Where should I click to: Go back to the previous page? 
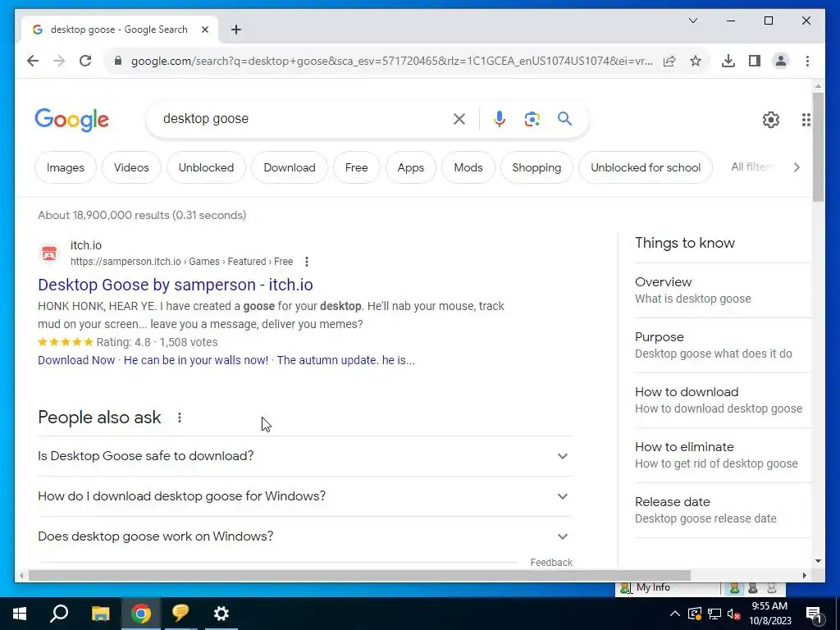point(33,61)
